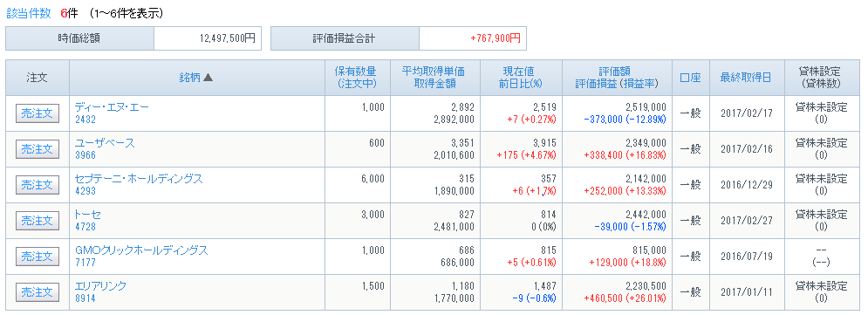Click 貸株未設定 for ディー・エヌ・エー
Viewport: 868px width, 315px height.
822,107
